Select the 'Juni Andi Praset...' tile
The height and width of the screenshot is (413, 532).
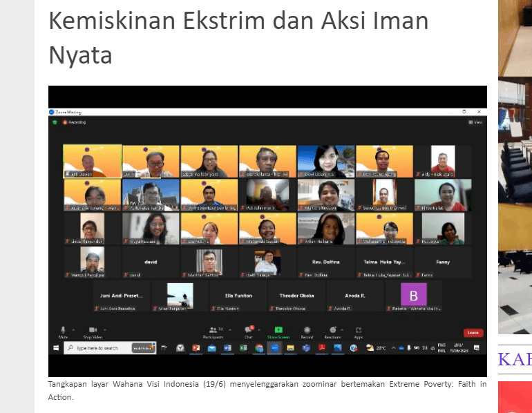[x=122, y=296]
